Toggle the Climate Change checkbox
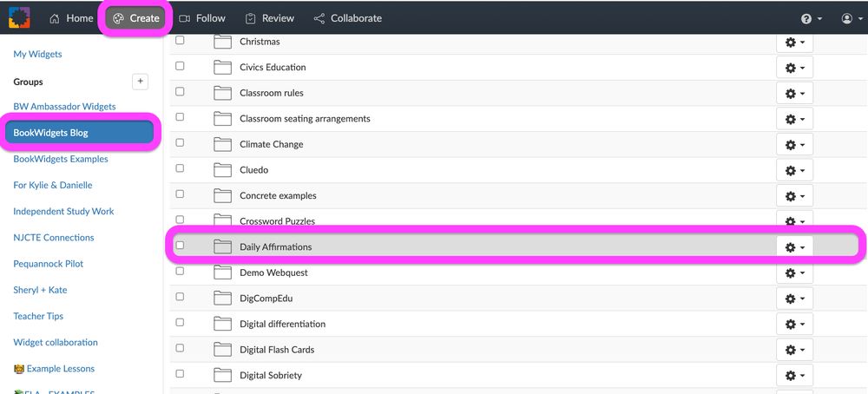The image size is (868, 394). point(180,143)
